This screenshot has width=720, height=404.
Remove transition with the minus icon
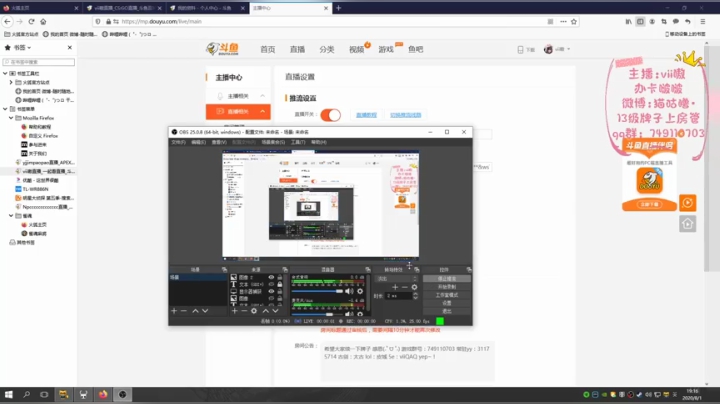405,287
